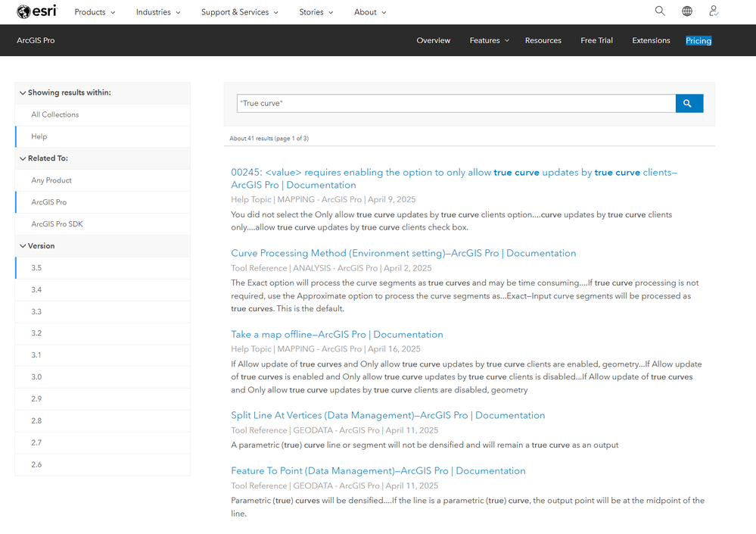Collapse the Version section
Image resolution: width=756 pixels, height=534 pixels.
103,246
